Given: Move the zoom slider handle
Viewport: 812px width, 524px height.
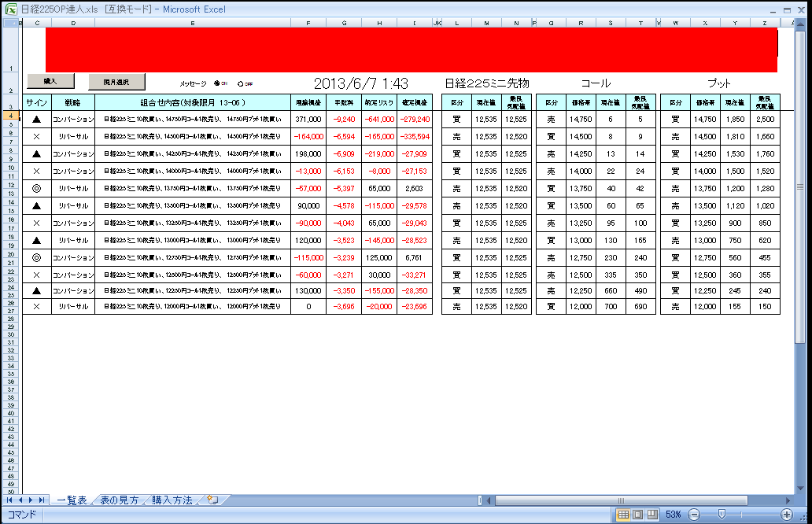Looking at the screenshot, I should click(722, 514).
